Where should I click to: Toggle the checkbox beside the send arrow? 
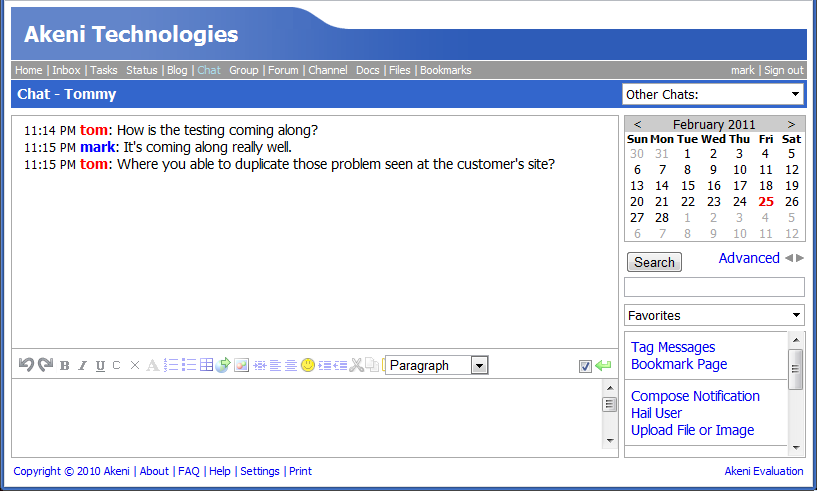tap(585, 366)
